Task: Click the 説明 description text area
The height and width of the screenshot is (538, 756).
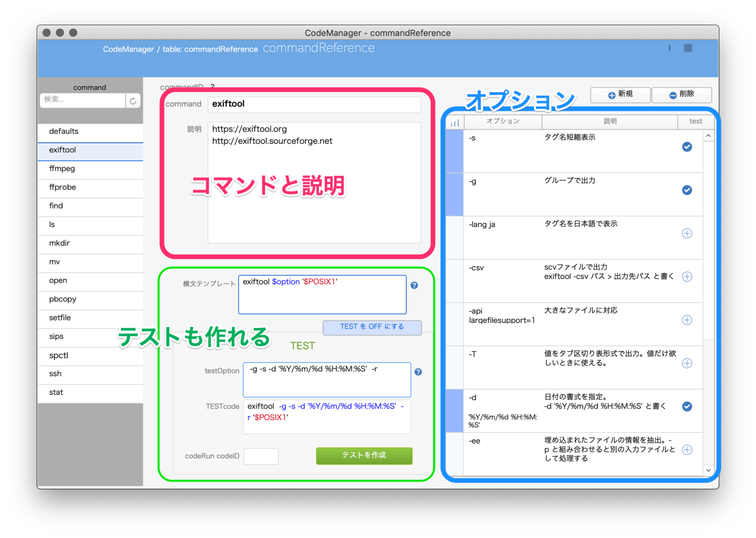Action: pyautogui.click(x=315, y=183)
